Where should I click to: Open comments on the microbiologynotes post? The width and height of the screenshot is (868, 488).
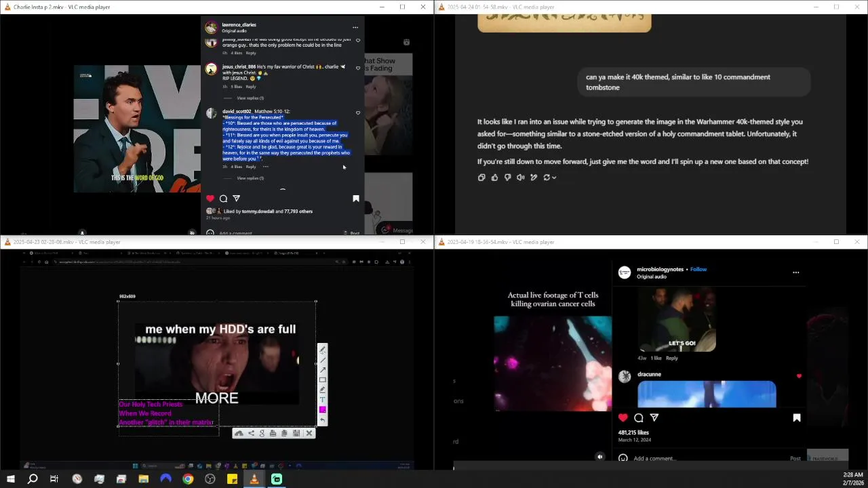tap(639, 418)
